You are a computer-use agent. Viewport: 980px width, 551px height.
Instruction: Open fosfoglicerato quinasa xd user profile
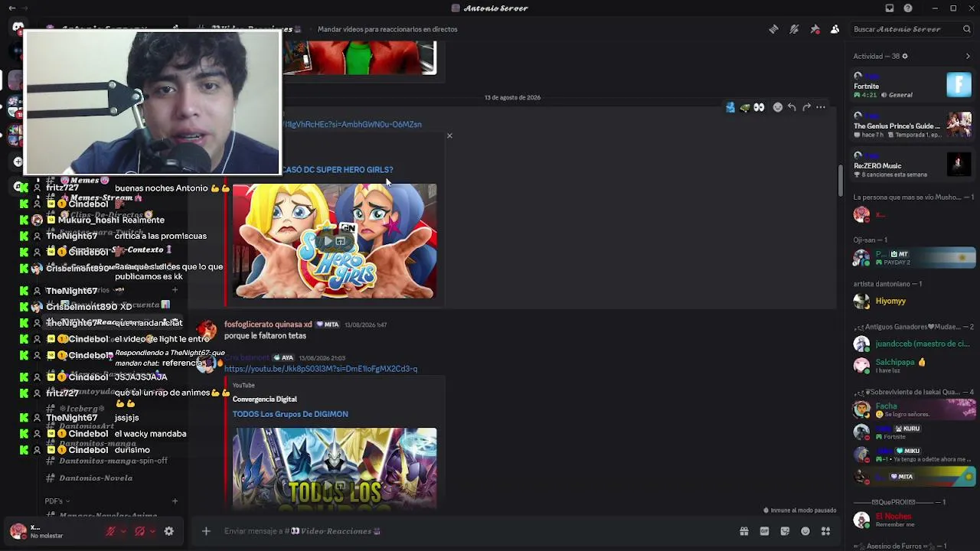click(268, 324)
